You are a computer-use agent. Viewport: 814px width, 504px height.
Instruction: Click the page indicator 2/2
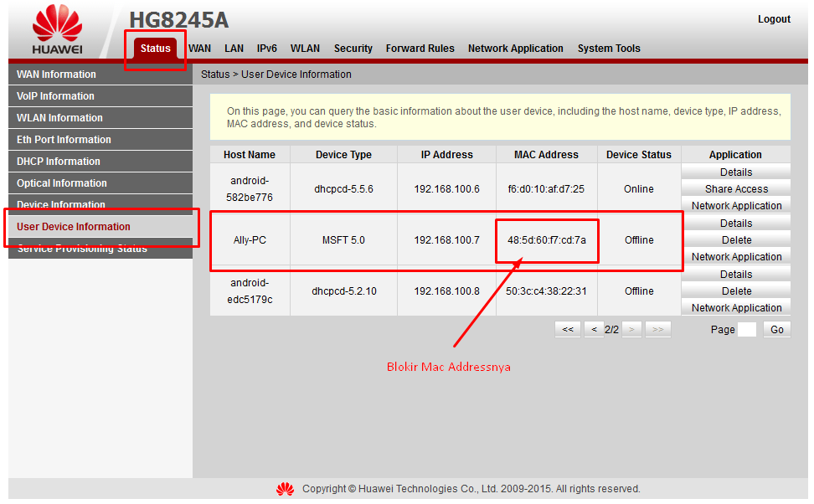tap(611, 330)
